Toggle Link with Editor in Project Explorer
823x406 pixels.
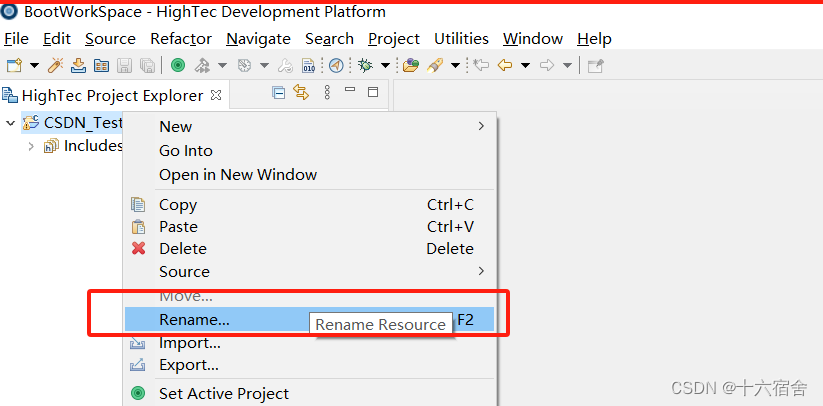coord(301,93)
